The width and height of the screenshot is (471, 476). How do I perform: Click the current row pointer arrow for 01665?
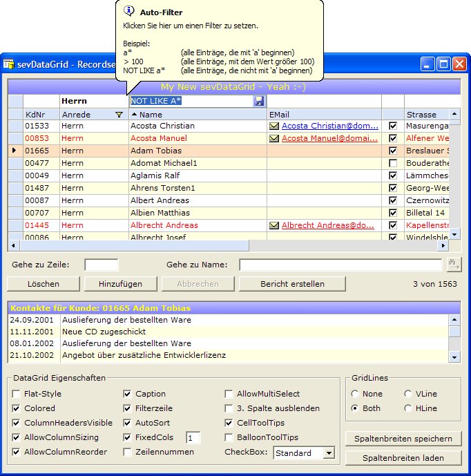tap(15, 151)
